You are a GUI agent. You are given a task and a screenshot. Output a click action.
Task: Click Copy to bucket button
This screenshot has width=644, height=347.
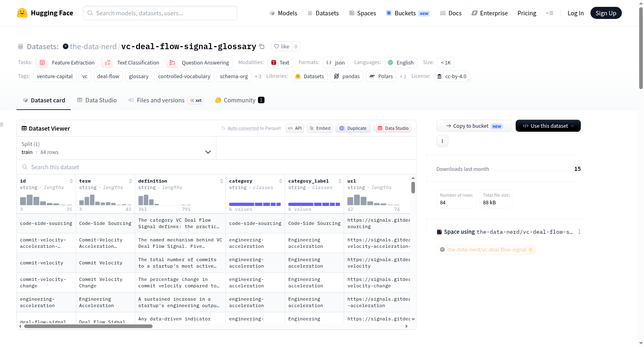pyautogui.click(x=474, y=126)
